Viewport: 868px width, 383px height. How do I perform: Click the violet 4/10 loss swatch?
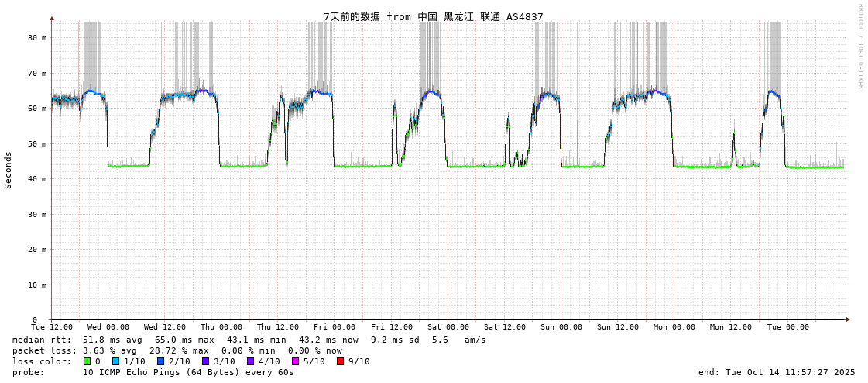point(250,361)
